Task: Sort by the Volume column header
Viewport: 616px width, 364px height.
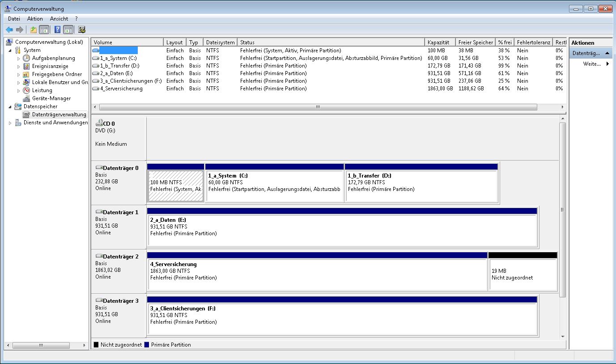Action: click(127, 42)
